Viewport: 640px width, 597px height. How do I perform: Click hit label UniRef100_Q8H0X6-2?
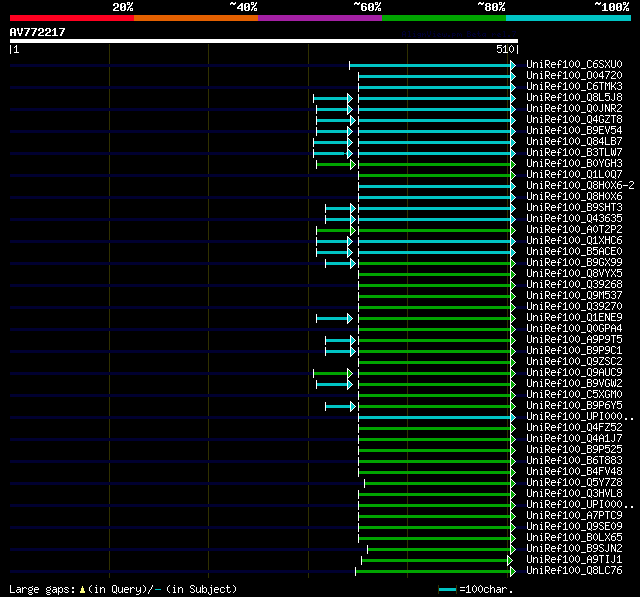[x=580, y=186]
